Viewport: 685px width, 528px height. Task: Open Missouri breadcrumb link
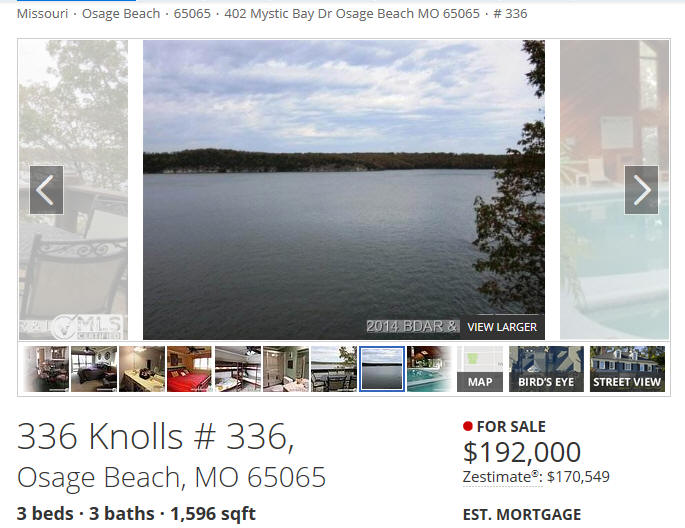tap(42, 14)
